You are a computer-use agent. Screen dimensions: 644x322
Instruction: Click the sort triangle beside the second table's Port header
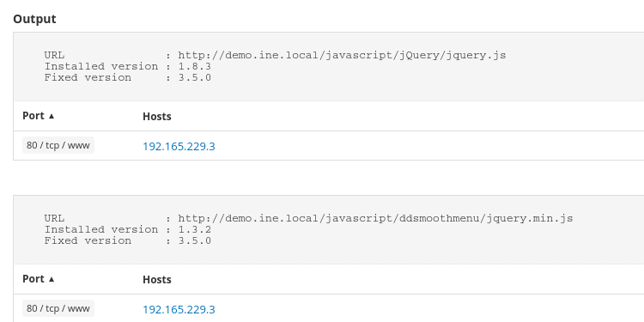52,279
